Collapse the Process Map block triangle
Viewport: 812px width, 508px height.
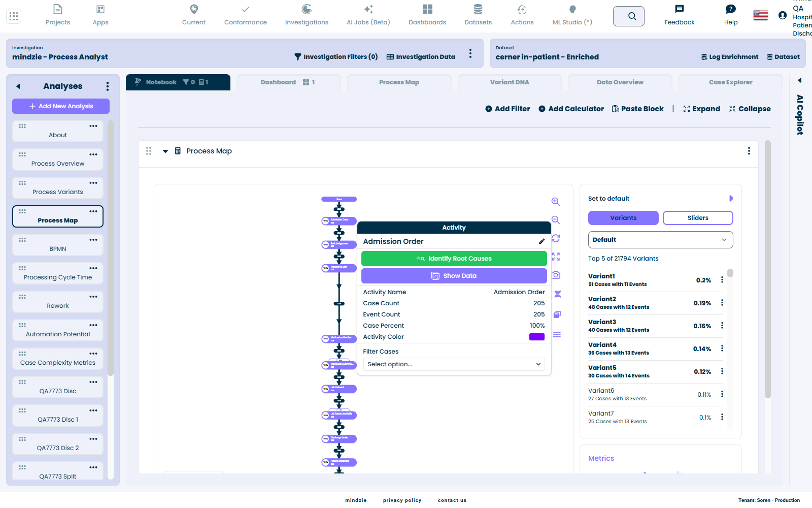pyautogui.click(x=165, y=151)
